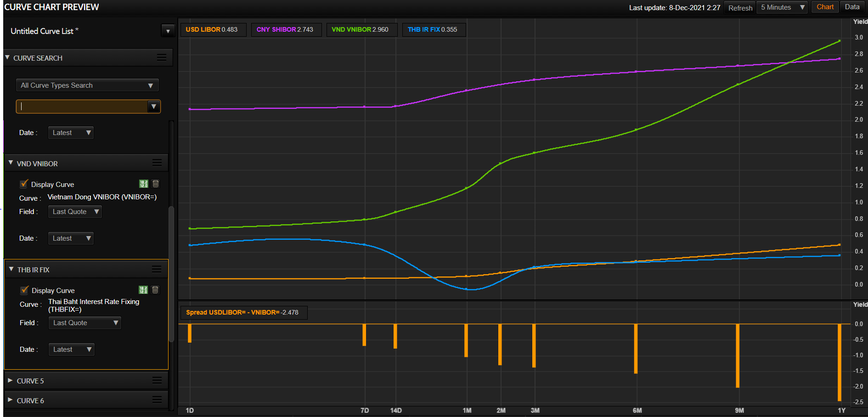Click the Refresh button
Image resolution: width=868 pixels, height=417 pixels.
tap(740, 8)
